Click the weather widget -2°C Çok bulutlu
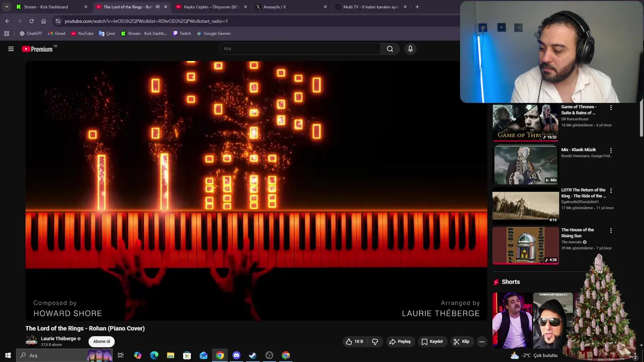Viewport: 644px width, 362px height. coord(534,355)
